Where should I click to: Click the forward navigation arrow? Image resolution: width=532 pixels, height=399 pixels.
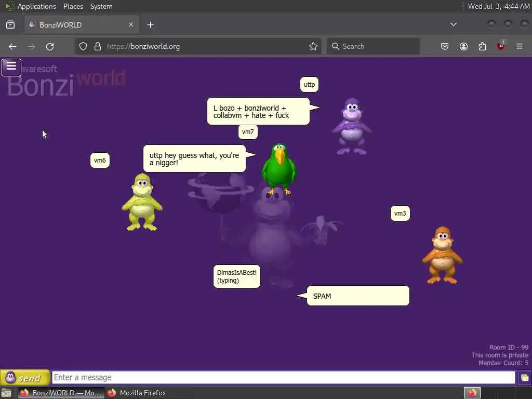[x=31, y=46]
